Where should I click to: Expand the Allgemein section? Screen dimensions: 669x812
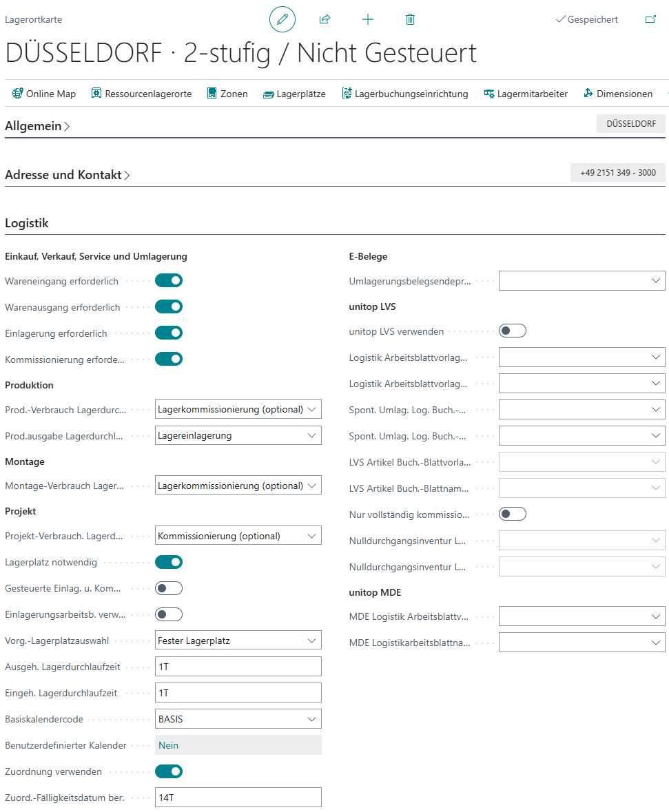[x=37, y=126]
